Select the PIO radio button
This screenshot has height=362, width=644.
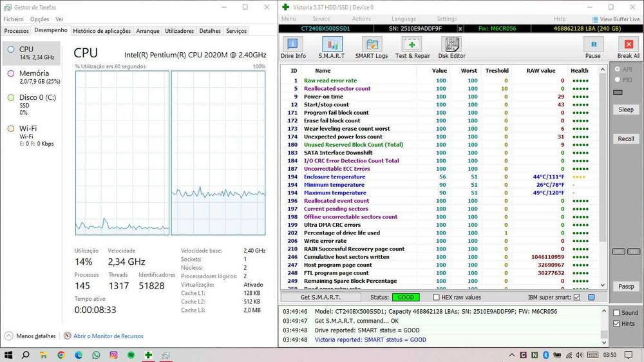tap(618, 80)
